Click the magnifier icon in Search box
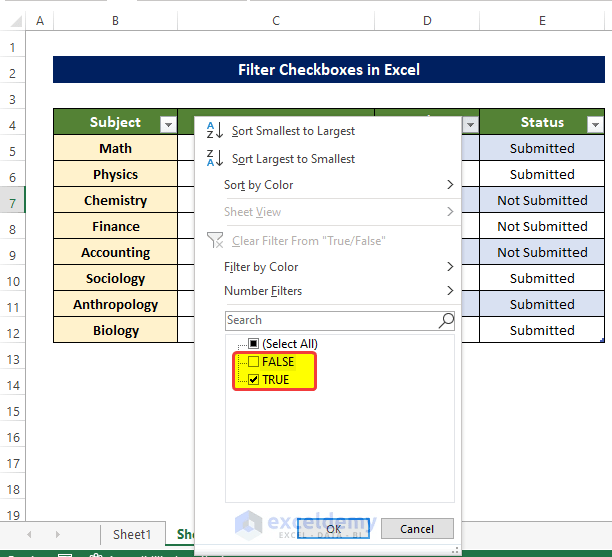 446,320
